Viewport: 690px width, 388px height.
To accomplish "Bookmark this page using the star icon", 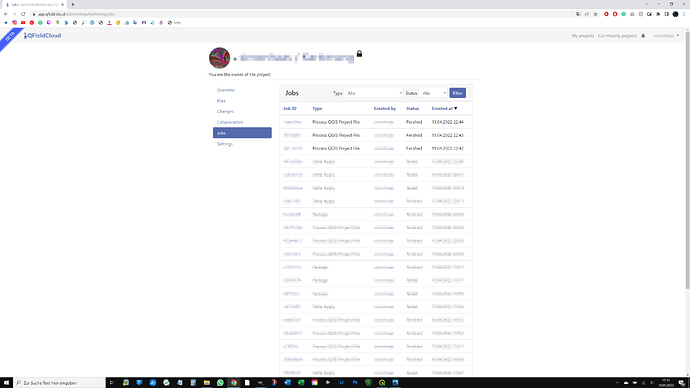I will pos(595,14).
